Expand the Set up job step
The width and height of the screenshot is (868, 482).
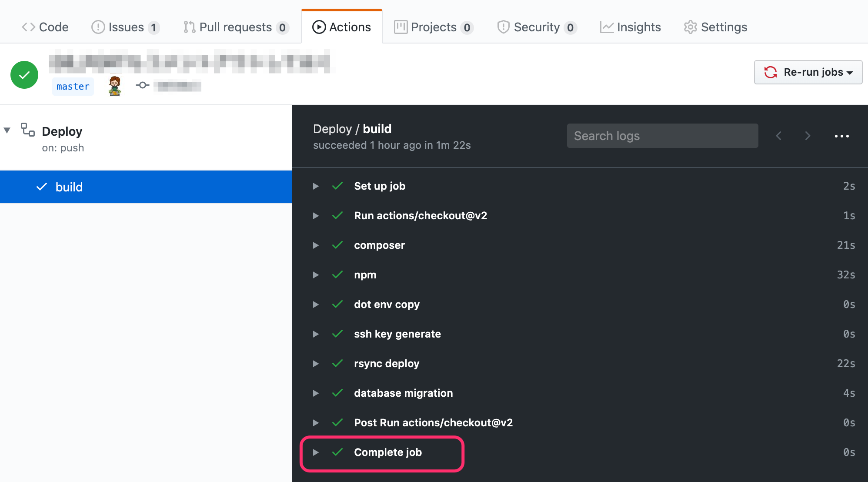316,186
